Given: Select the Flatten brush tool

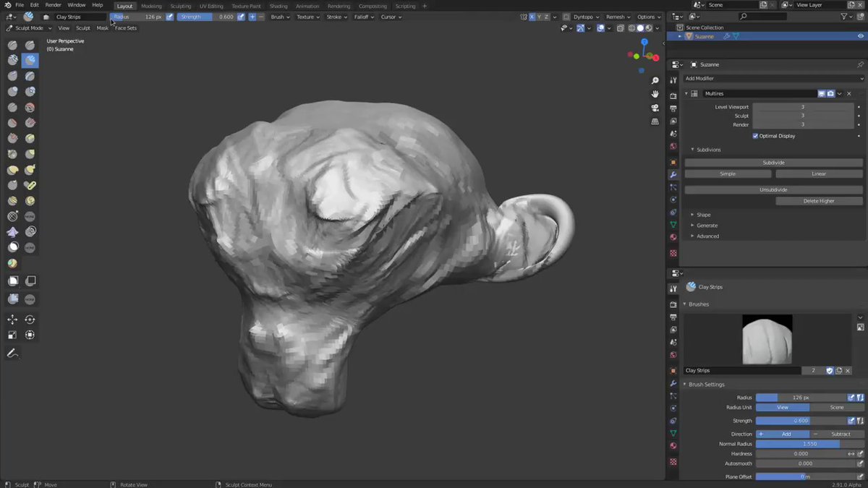Looking at the screenshot, I should pos(13,123).
